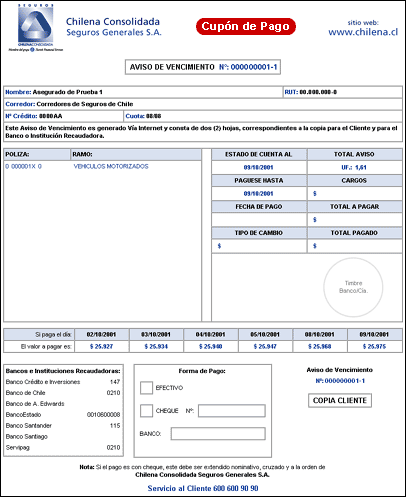
Task: Click the TOTAL AVISO header
Action: [354, 154]
